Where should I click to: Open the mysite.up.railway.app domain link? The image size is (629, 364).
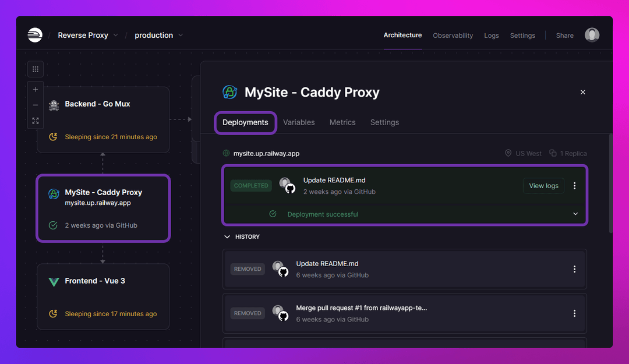pyautogui.click(x=266, y=153)
